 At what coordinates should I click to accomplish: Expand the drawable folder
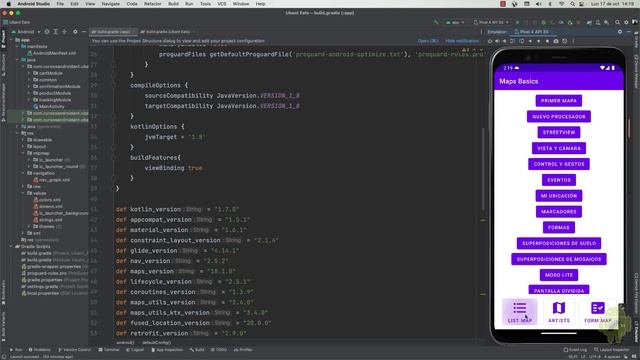tap(24, 140)
